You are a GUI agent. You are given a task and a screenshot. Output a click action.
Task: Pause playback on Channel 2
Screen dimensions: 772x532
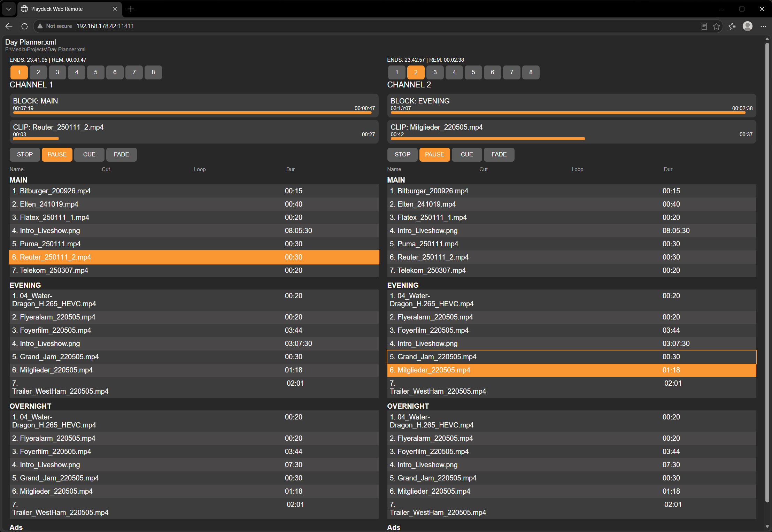point(435,155)
